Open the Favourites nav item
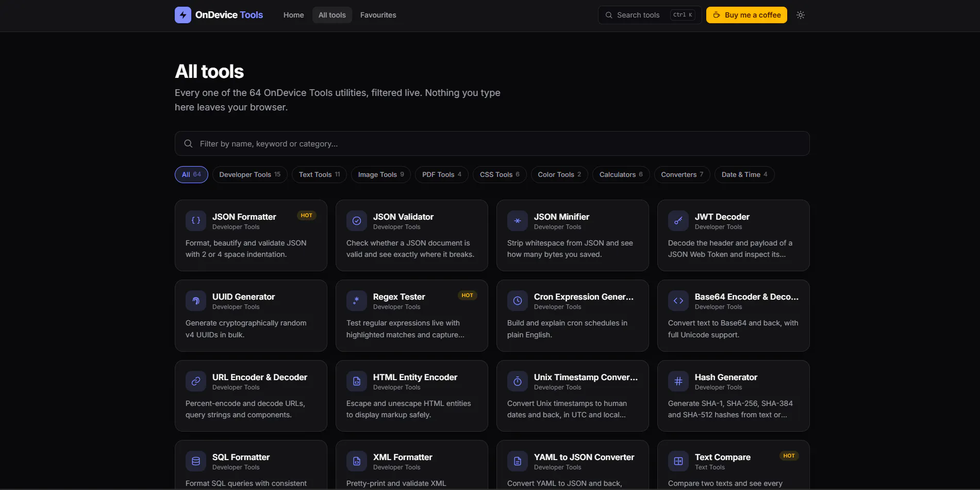 (378, 15)
